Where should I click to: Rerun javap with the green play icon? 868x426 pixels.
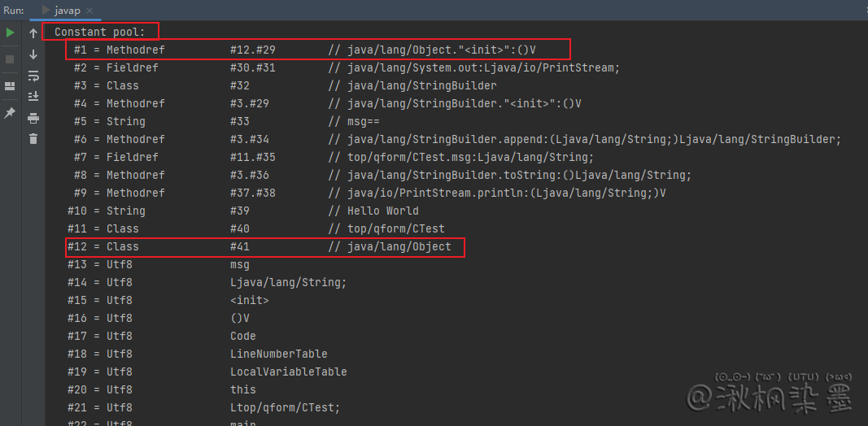(11, 33)
